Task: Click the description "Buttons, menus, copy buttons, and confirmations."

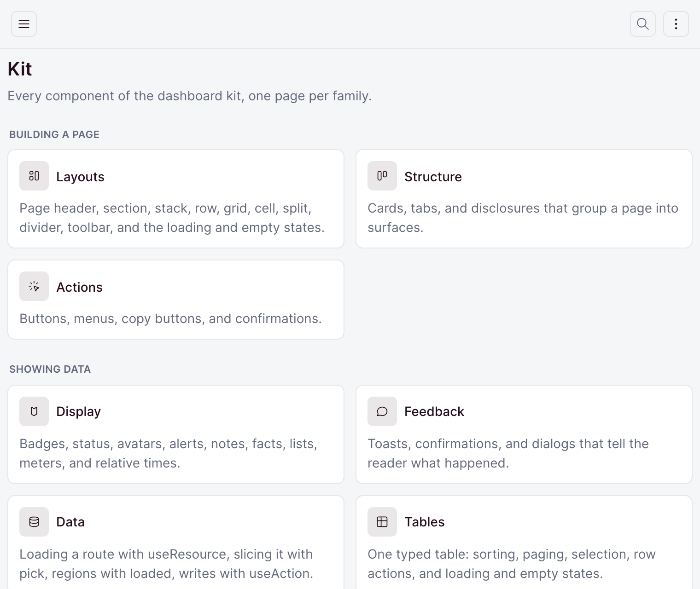Action: point(170,318)
